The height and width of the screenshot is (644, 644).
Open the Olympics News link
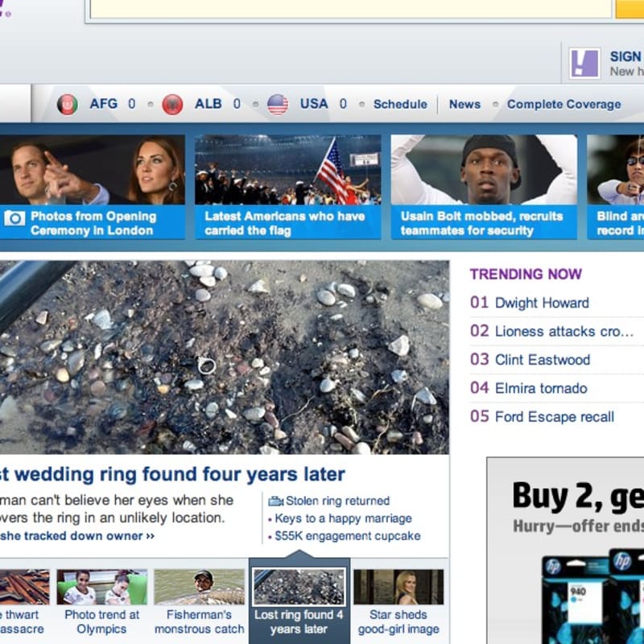(x=464, y=105)
